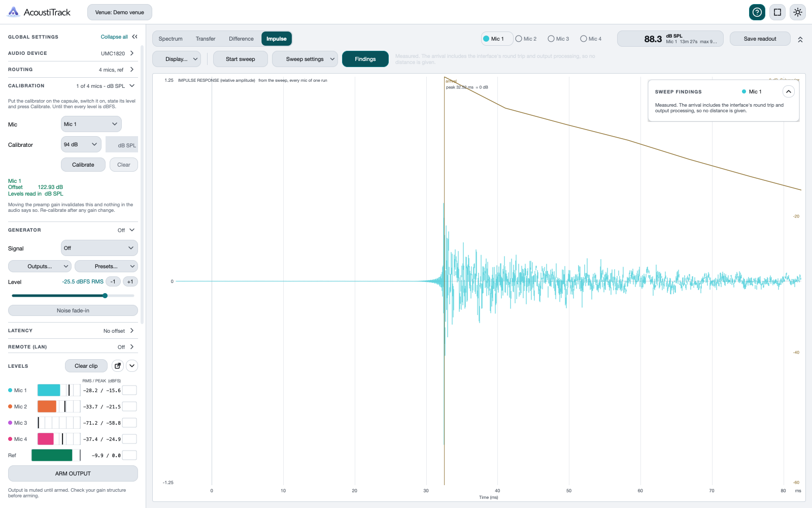The height and width of the screenshot is (508, 812).
Task: Collapse the top toolbar double-chevron icon
Action: pos(800,39)
